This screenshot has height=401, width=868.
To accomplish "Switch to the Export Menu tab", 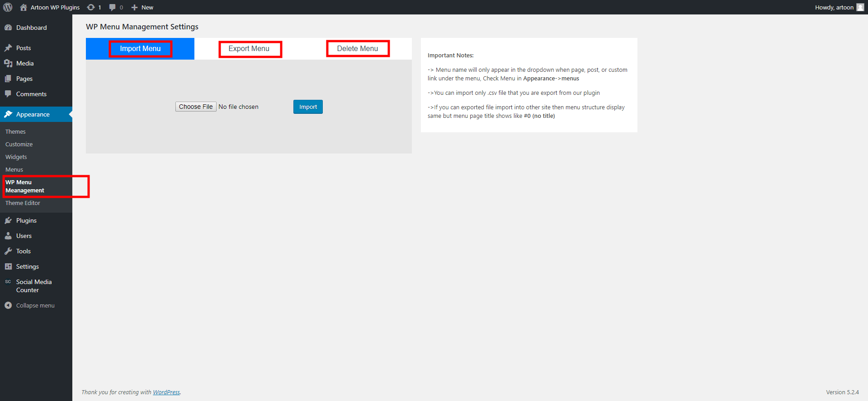I will [249, 48].
